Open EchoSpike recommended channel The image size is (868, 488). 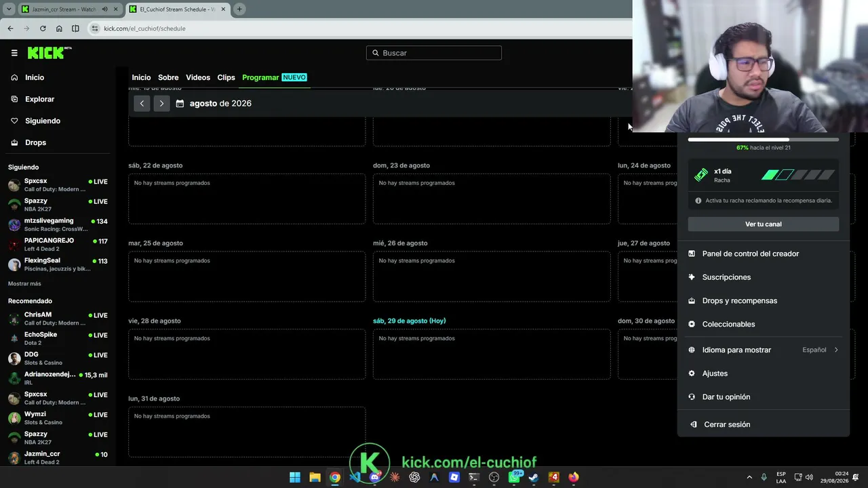coord(58,338)
